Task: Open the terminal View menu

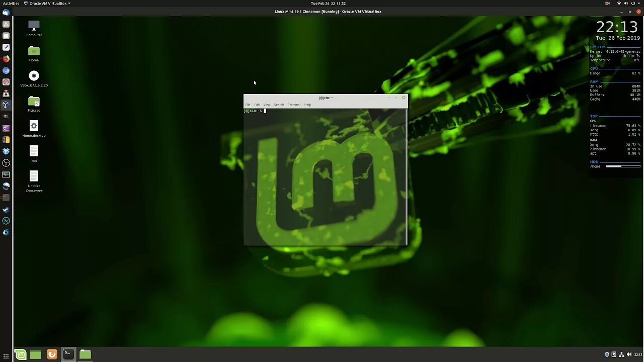Action: (x=267, y=105)
